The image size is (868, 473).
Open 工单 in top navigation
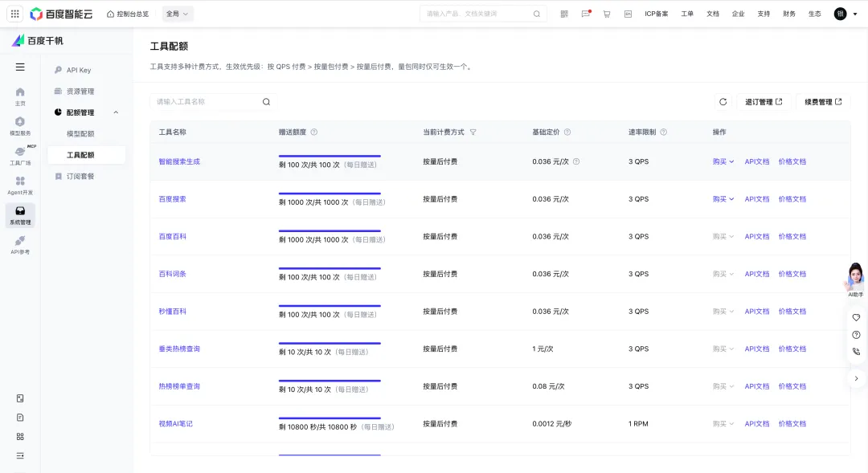[687, 14]
